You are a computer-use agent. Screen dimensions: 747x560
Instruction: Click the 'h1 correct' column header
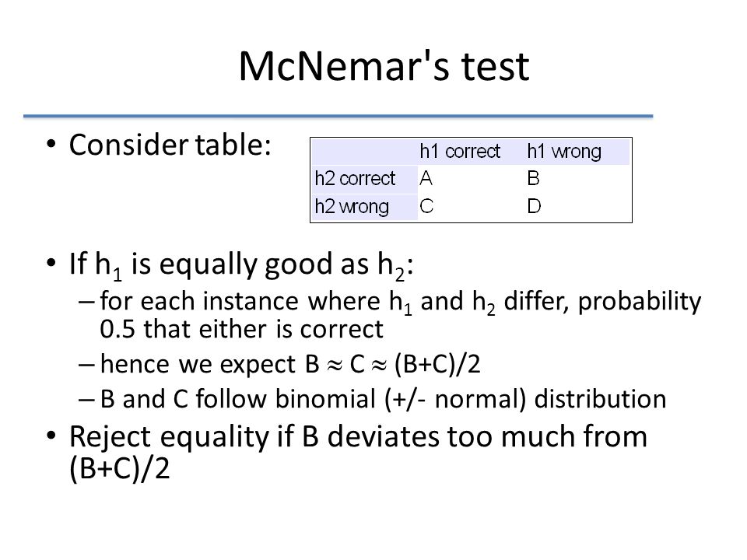pyautogui.click(x=460, y=152)
